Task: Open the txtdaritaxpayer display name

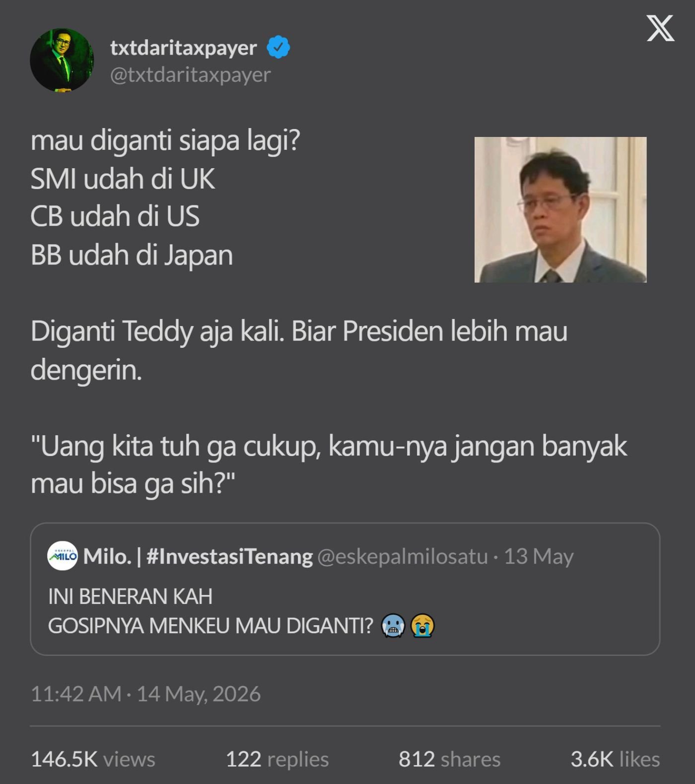Action: (184, 48)
